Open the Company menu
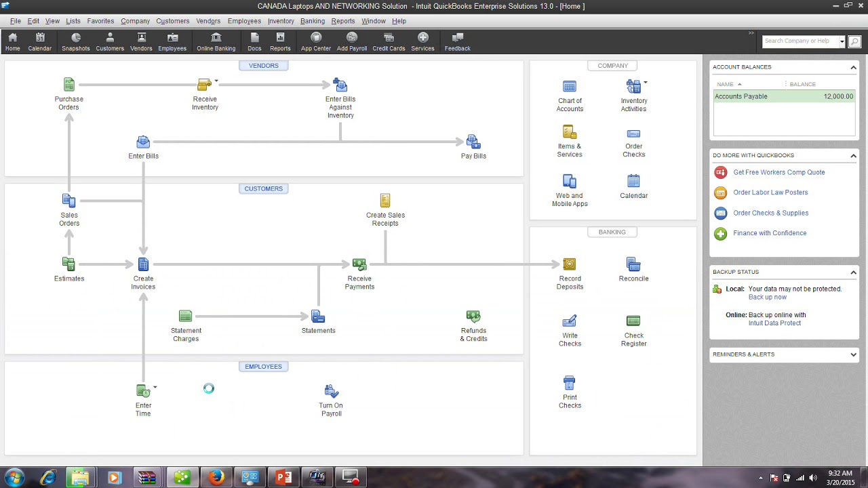The height and width of the screenshot is (488, 868). click(x=135, y=21)
